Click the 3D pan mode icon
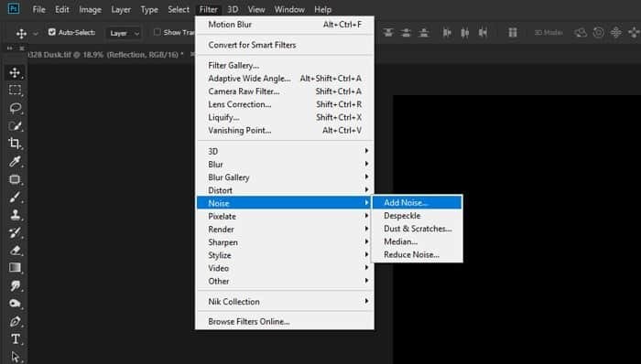 (x=616, y=33)
